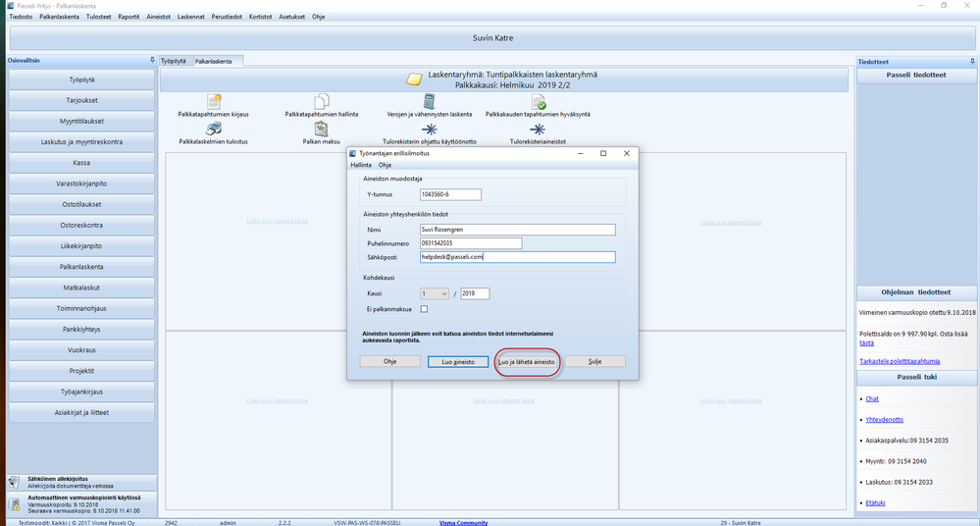
Task: Open Verojen ja vähennysten laskenta calculator
Action: coord(429,102)
